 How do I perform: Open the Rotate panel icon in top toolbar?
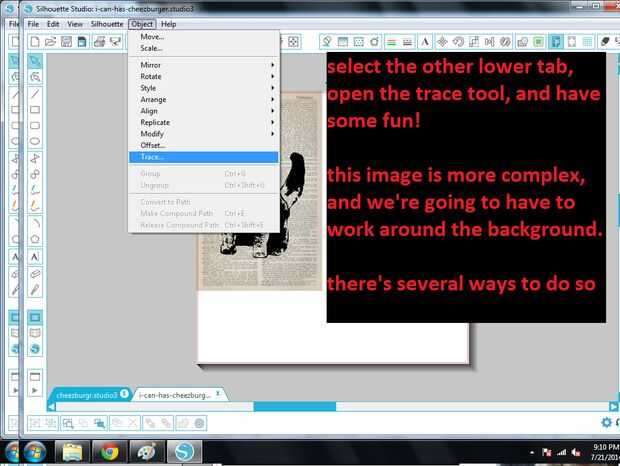click(458, 42)
